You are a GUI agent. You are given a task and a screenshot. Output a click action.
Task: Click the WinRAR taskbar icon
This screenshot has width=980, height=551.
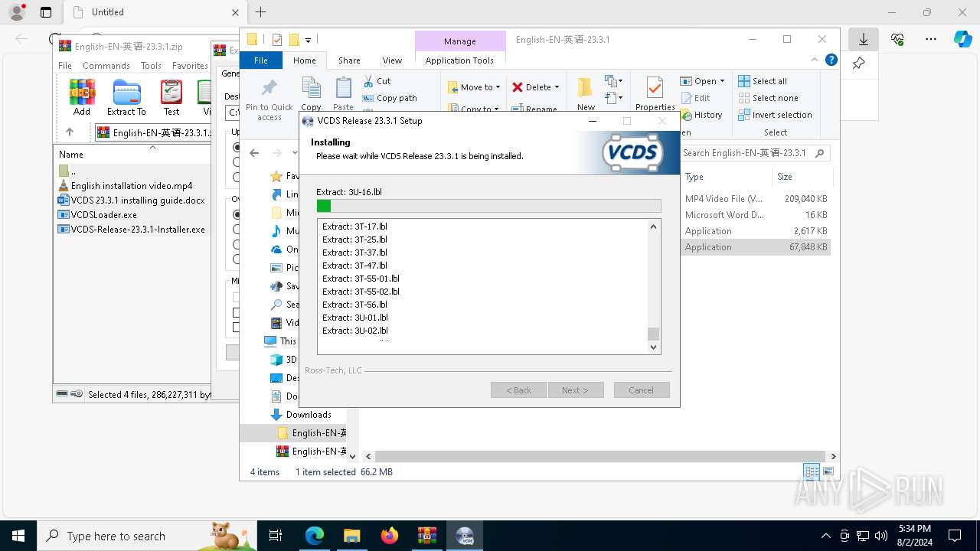click(427, 536)
